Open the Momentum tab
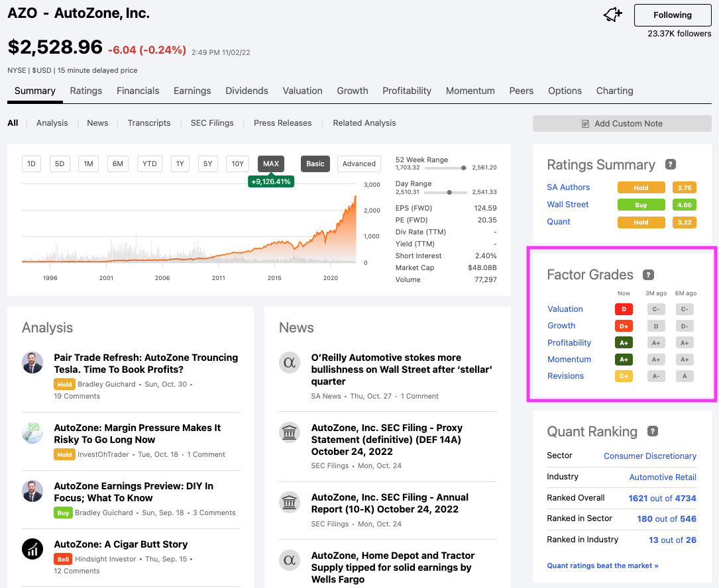 [470, 91]
